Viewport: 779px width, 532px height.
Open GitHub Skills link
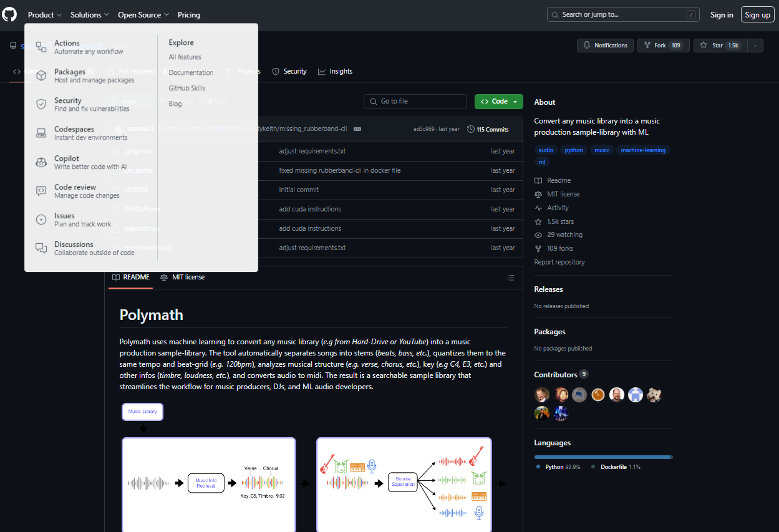[x=186, y=88]
